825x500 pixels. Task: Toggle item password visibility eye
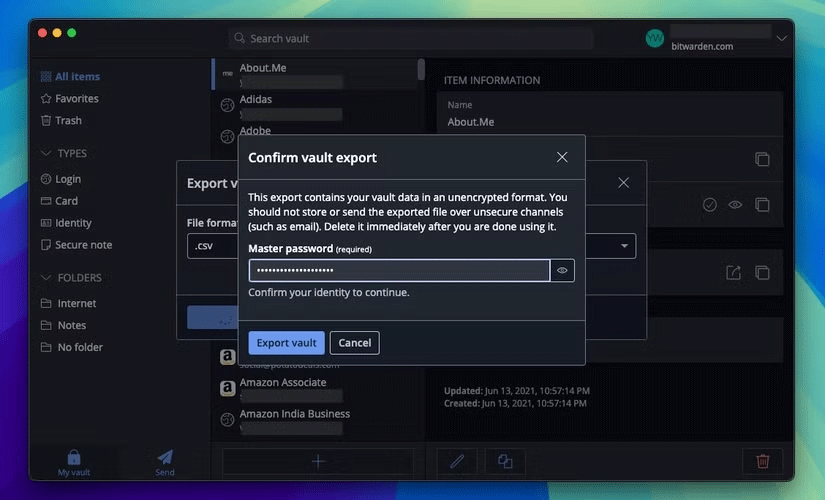(x=736, y=204)
